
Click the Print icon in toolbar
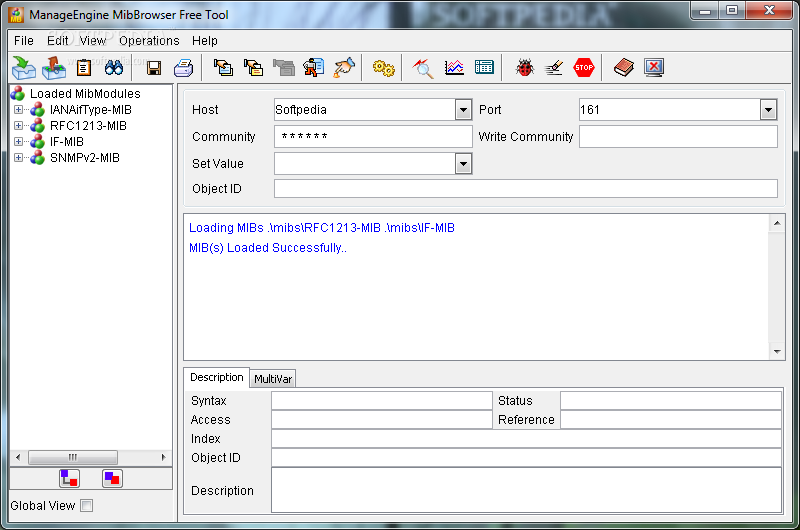point(184,68)
